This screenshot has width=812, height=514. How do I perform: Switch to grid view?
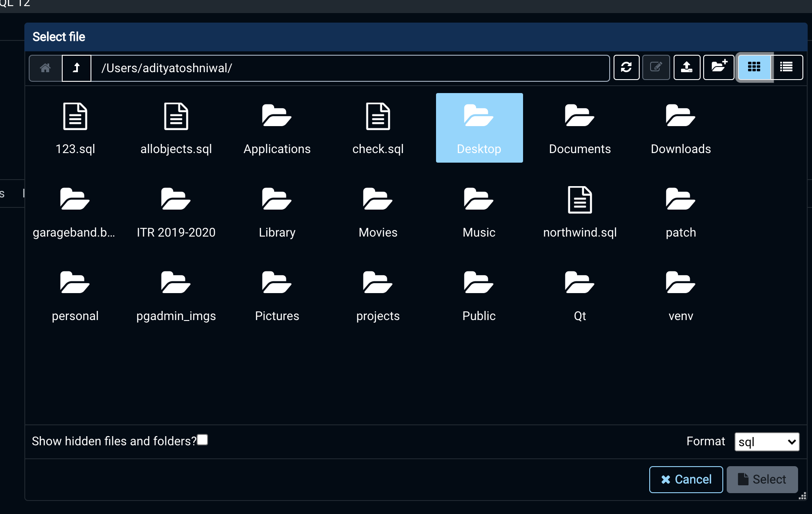[x=754, y=67]
